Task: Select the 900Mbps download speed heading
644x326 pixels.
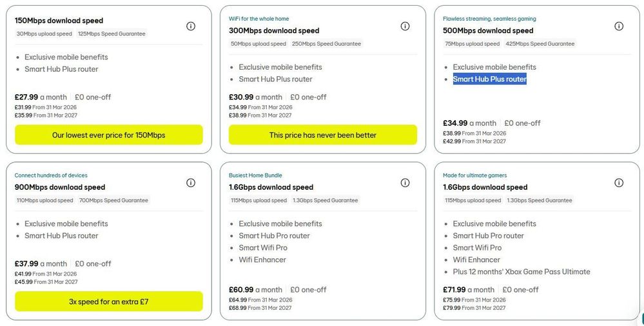Action: (x=60, y=187)
